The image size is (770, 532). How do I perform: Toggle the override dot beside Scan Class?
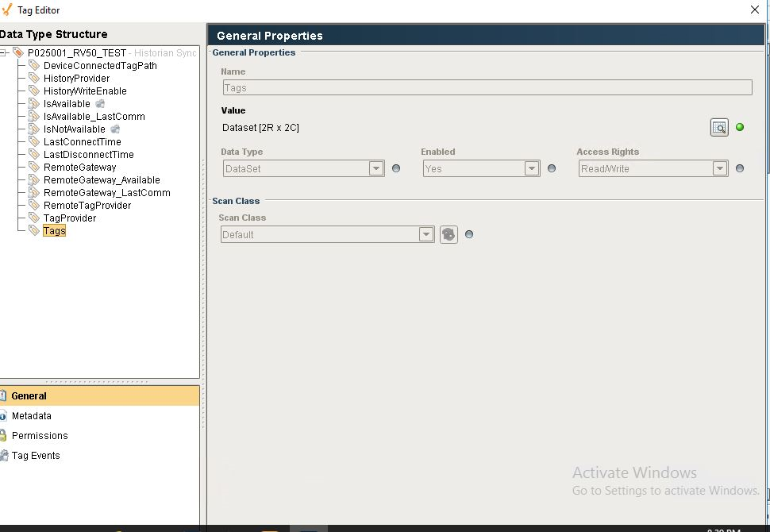(469, 234)
